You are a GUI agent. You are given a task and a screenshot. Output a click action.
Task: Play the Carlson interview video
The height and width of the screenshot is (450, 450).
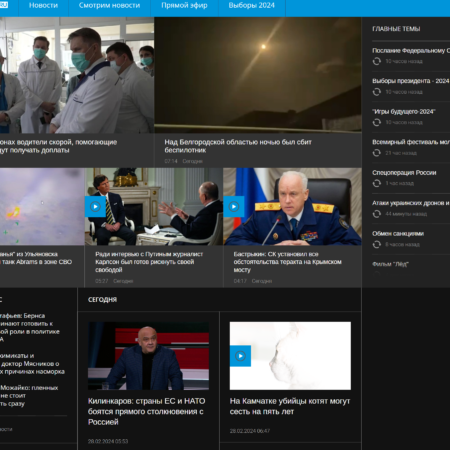pyautogui.click(x=95, y=207)
